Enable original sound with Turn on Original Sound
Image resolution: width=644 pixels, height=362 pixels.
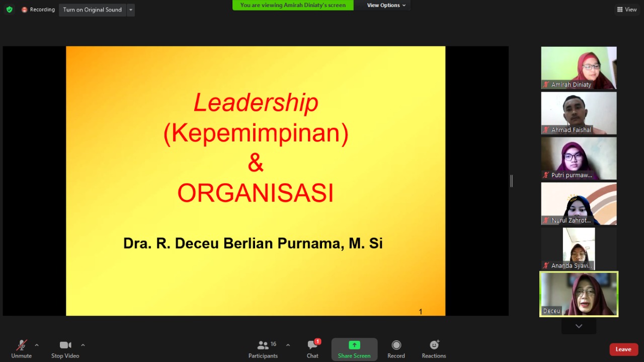(x=92, y=10)
